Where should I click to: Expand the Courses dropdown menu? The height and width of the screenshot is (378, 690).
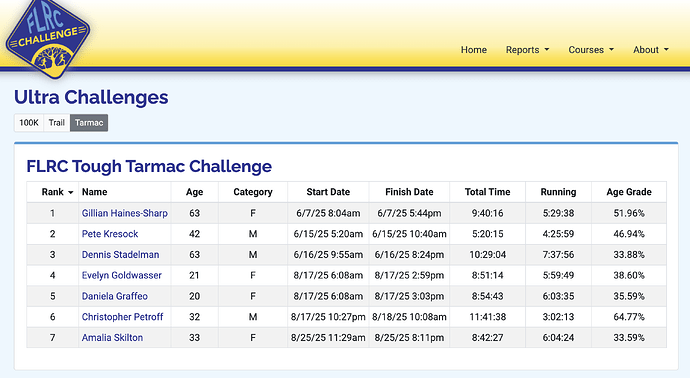(x=591, y=50)
